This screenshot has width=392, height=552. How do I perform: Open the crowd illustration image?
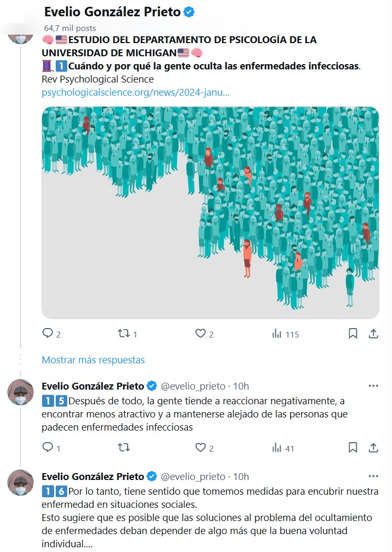(x=210, y=212)
